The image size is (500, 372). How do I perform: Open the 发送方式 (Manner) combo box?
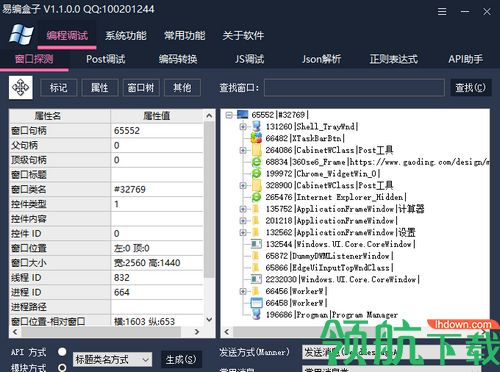coord(393,352)
